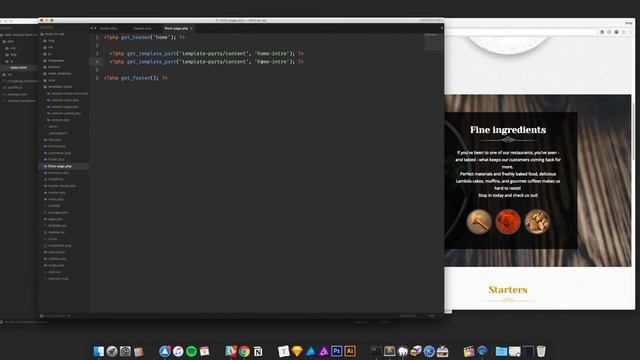Open Typora T icon in dock

[x=284, y=351]
